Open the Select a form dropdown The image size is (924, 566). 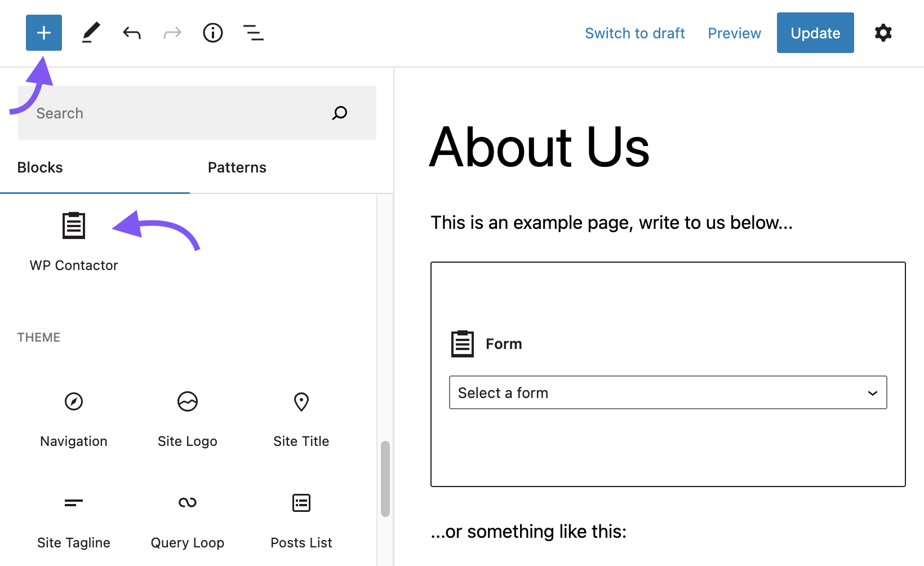point(668,392)
